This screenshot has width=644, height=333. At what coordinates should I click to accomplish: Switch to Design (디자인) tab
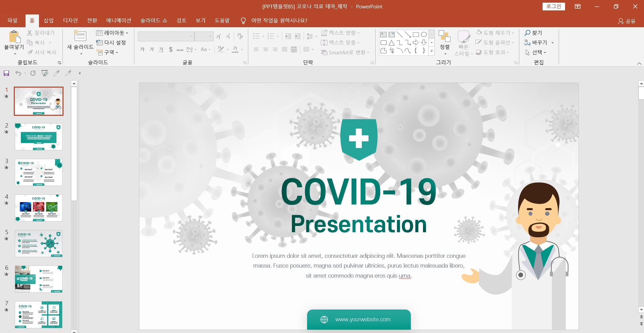click(x=71, y=20)
